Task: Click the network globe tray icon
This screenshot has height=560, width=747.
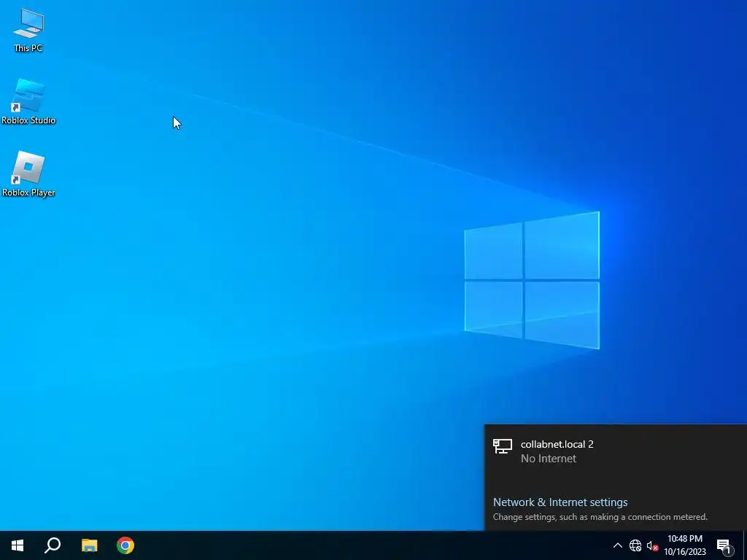Action: coord(635,545)
